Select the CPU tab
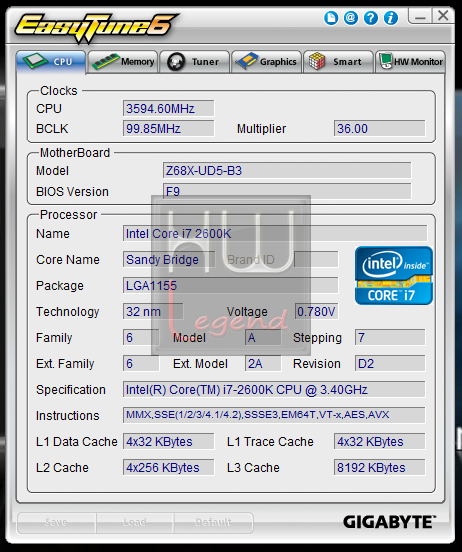The height and width of the screenshot is (552, 462). (x=51, y=62)
